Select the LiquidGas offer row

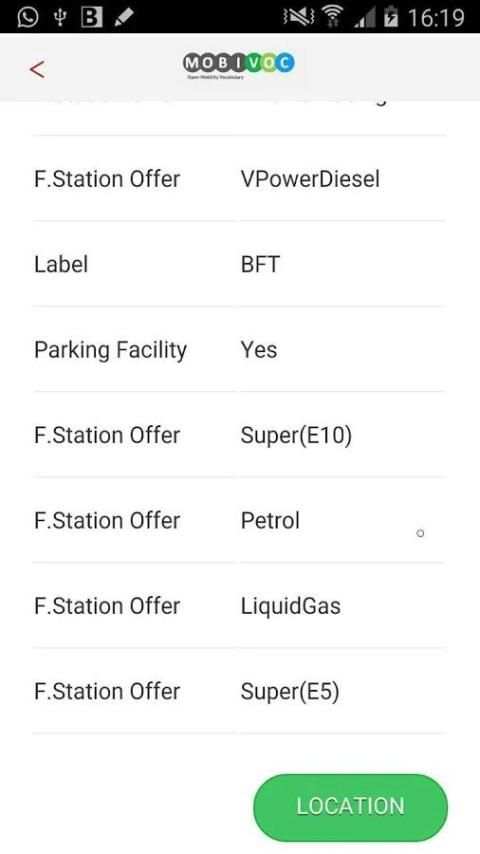(x=239, y=606)
